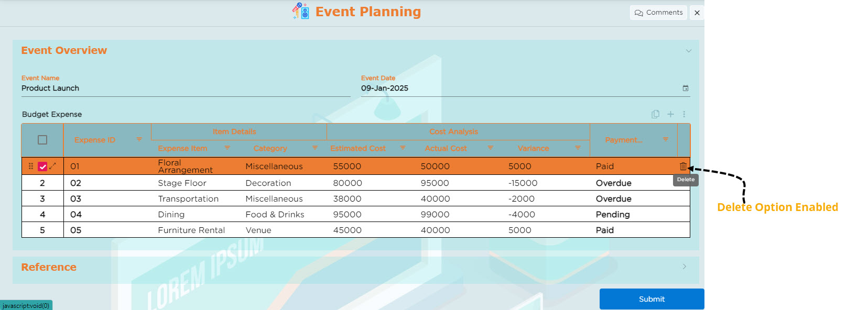Click the Expense ID filter icon
Screen dimensions: 868x310
(139, 139)
